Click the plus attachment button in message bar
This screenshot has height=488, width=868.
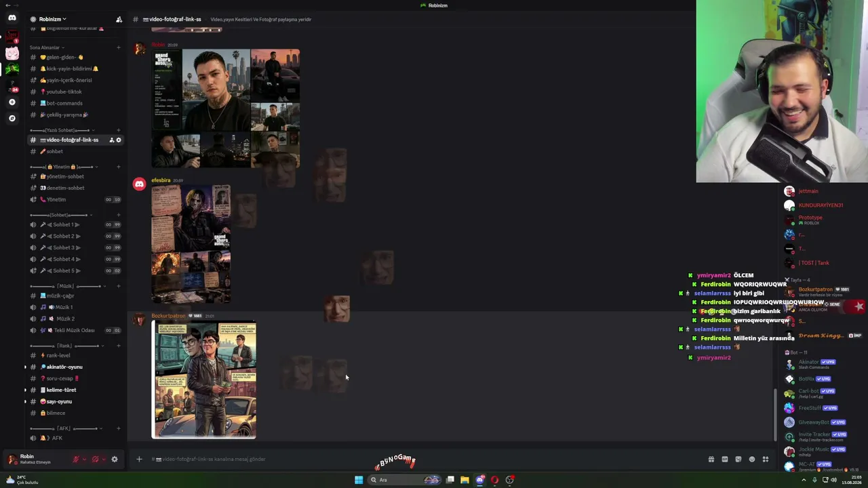click(x=139, y=460)
